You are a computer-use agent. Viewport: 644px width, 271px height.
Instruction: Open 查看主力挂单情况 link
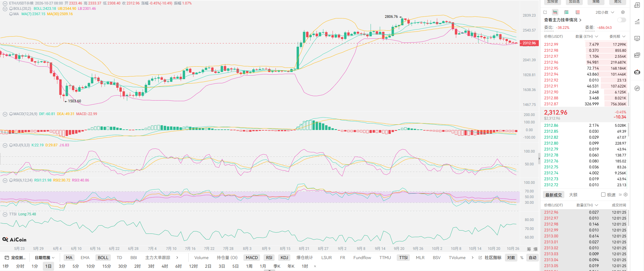point(563,20)
